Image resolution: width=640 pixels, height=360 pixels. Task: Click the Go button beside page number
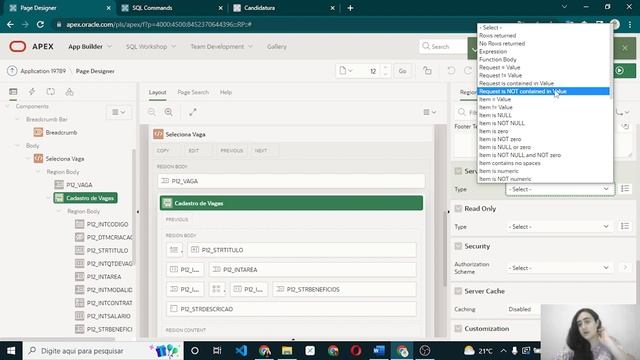pos(402,71)
